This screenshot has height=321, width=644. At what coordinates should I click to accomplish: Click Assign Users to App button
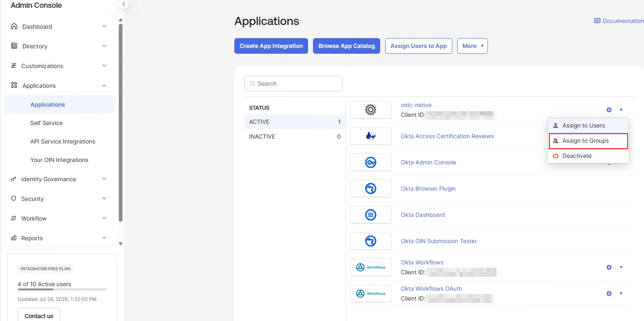[419, 46]
